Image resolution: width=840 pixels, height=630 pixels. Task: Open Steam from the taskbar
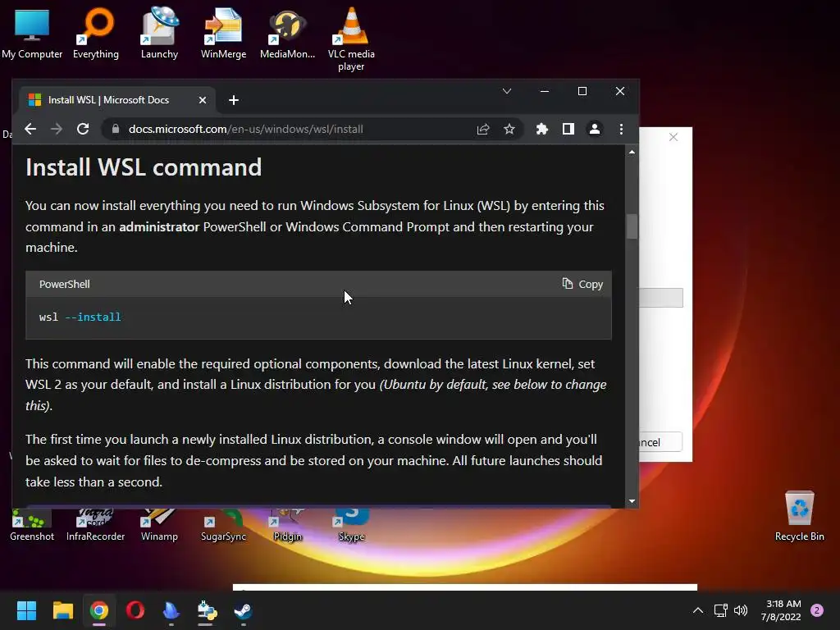[243, 610]
